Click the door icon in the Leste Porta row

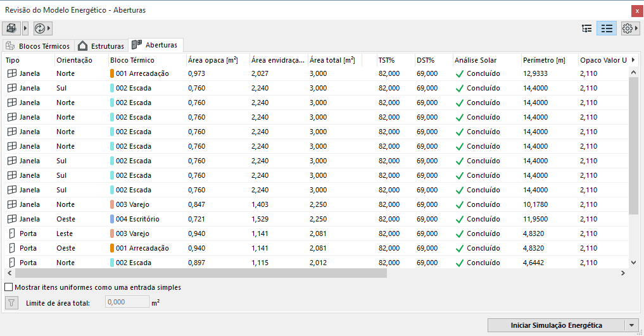pos(11,233)
